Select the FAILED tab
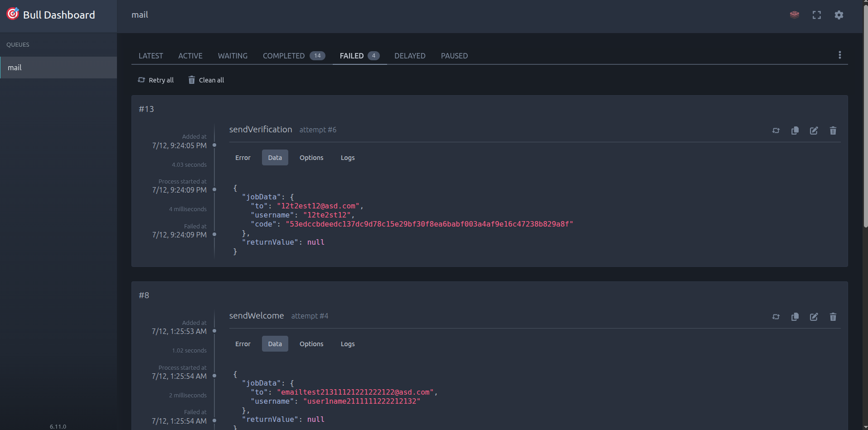868x430 pixels. click(359, 56)
